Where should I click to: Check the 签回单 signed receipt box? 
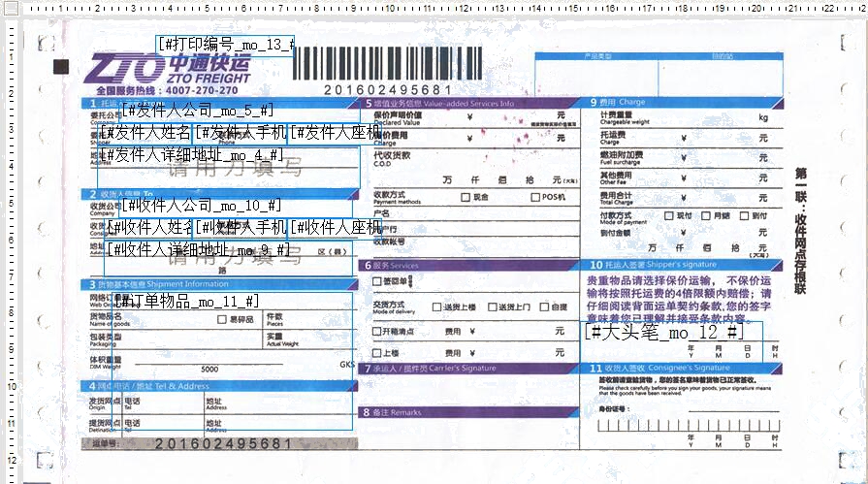[377, 281]
